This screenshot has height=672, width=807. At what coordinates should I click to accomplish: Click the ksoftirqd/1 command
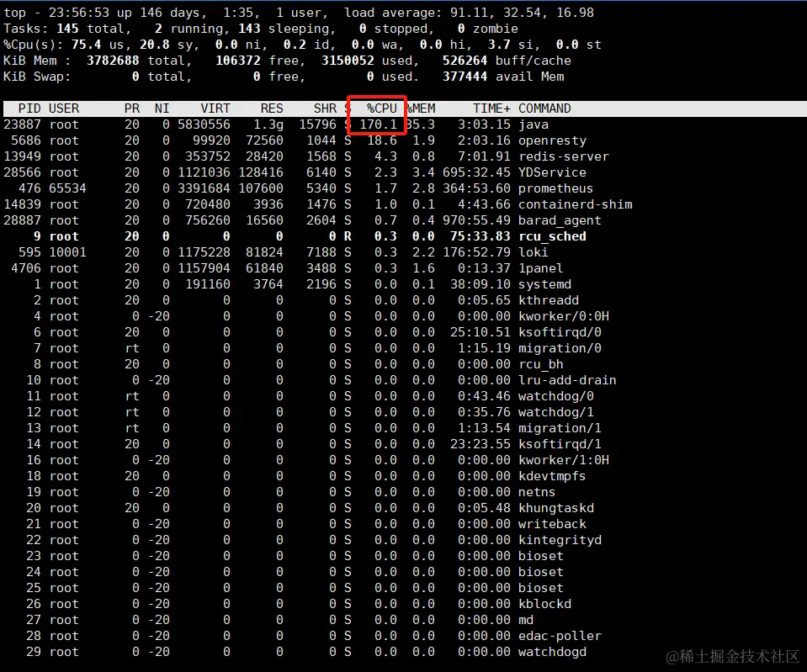pos(560,443)
